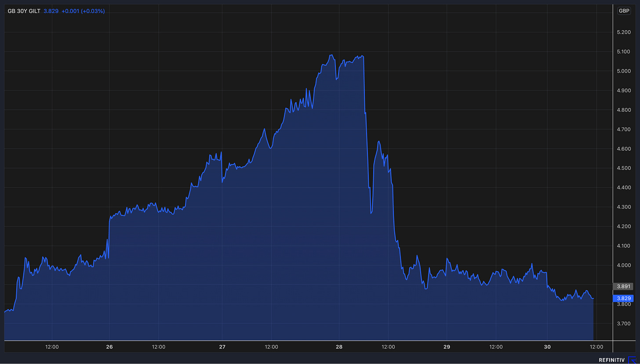Click the 4.800 y-axis label
Screen dimensions: 640x364
(x=624, y=110)
